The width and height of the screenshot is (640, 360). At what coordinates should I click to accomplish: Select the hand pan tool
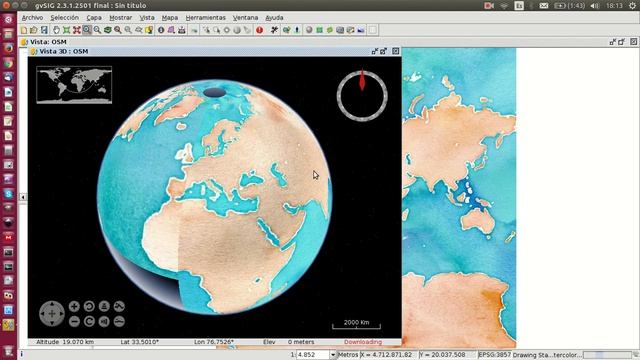pyautogui.click(x=56, y=30)
